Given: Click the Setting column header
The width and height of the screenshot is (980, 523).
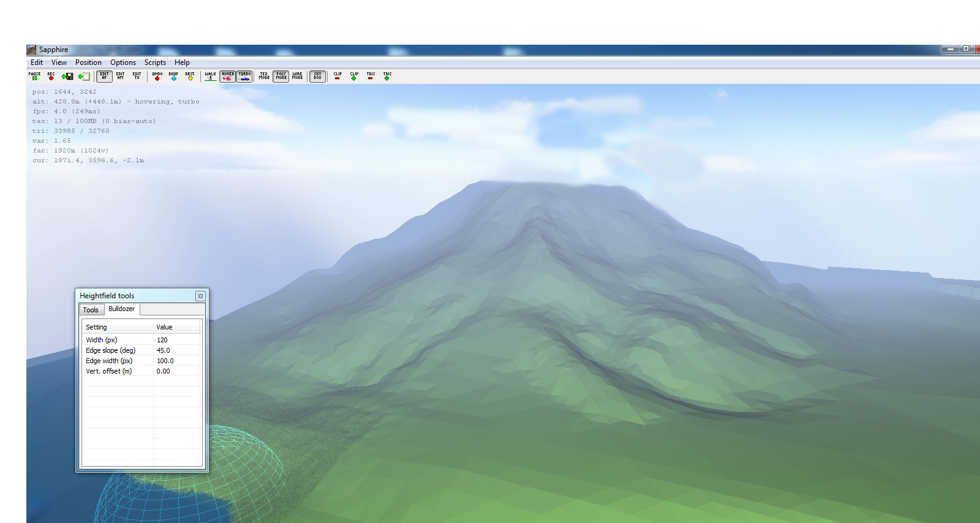Looking at the screenshot, I should click(118, 327).
